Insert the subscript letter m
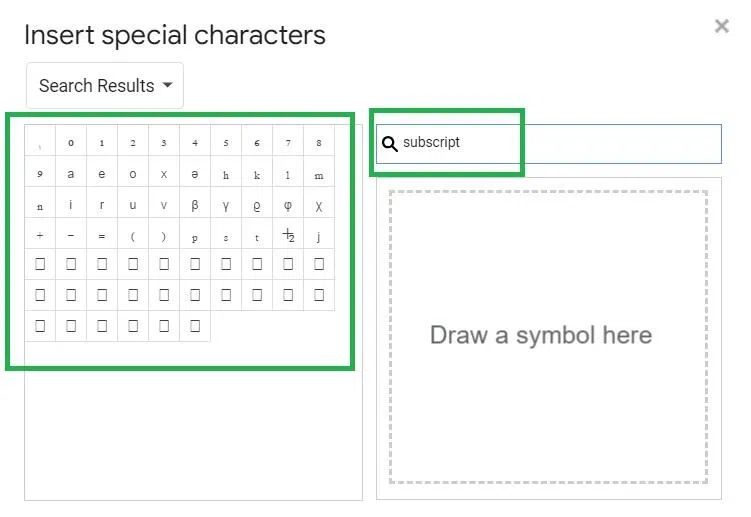This screenshot has height=517, width=751. [319, 174]
